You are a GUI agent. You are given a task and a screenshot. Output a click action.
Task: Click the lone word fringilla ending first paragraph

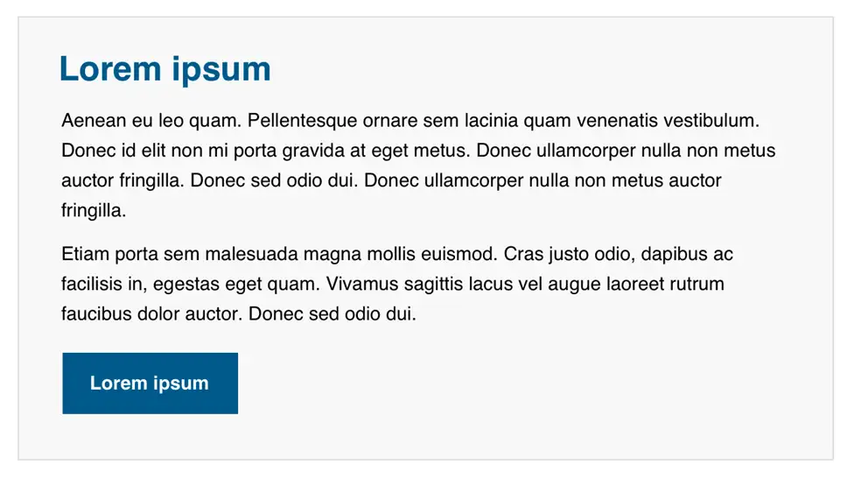pyautogui.click(x=94, y=210)
